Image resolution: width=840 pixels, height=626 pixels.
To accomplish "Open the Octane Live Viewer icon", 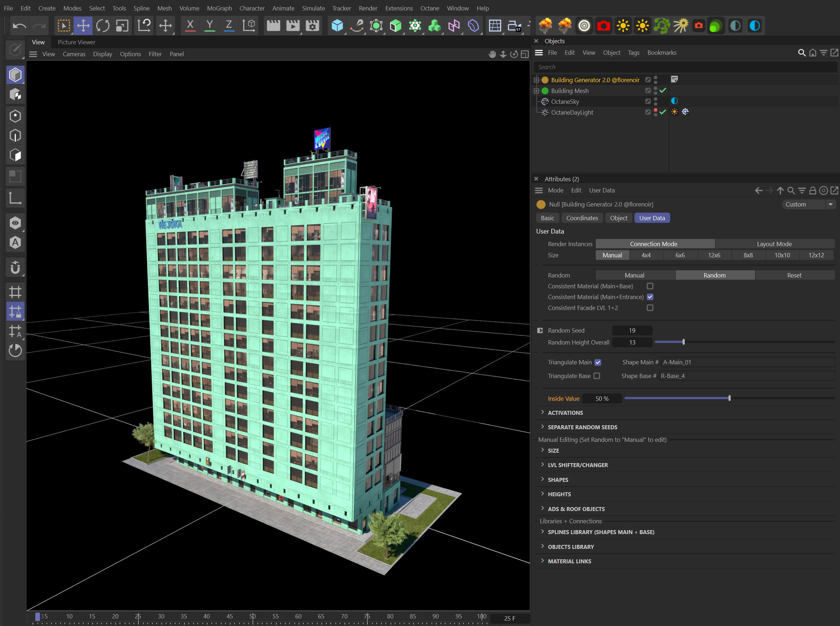I will 584,25.
